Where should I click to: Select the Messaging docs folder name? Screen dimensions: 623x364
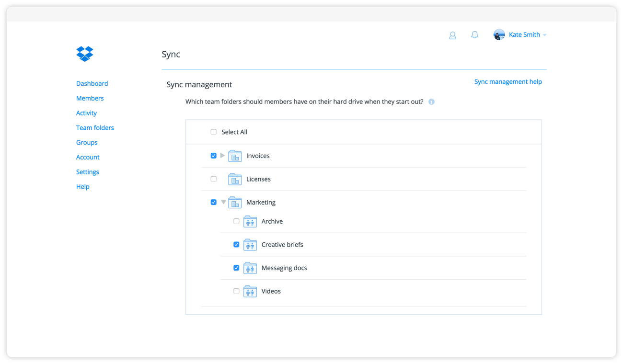[284, 268]
